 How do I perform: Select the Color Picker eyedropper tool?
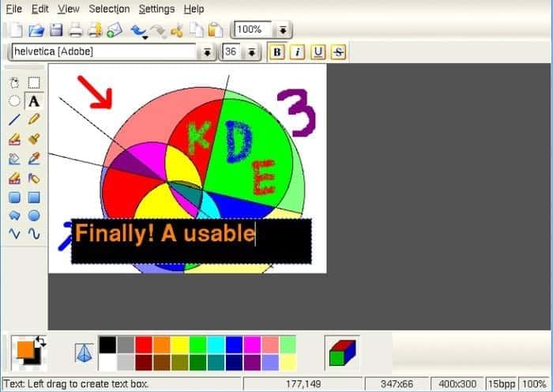[x=34, y=159]
